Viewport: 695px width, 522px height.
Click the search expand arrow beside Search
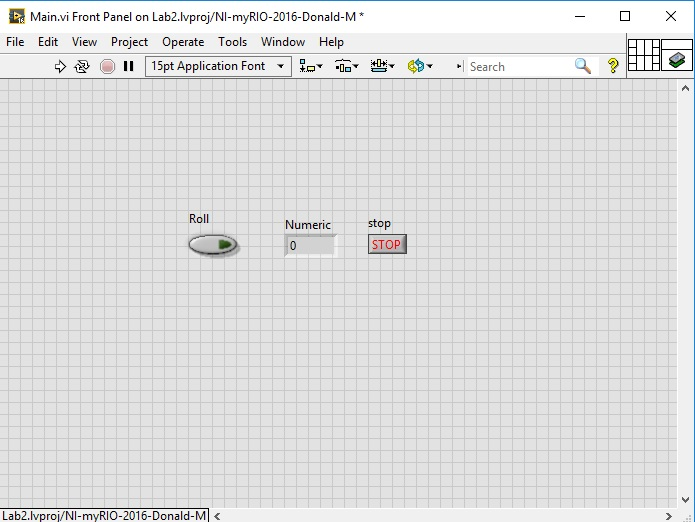point(460,66)
